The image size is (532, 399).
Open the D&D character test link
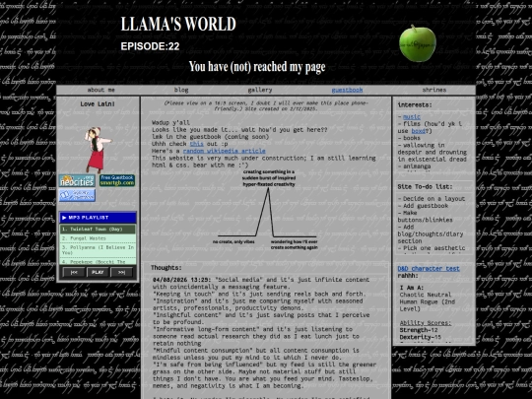(x=429, y=269)
